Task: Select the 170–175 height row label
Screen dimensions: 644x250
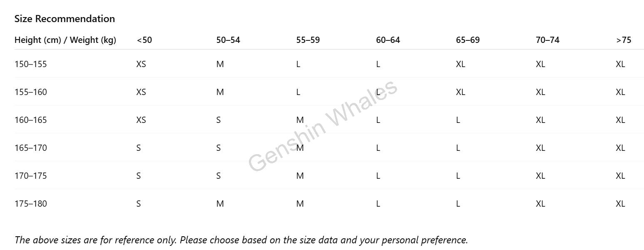Action: (31, 176)
